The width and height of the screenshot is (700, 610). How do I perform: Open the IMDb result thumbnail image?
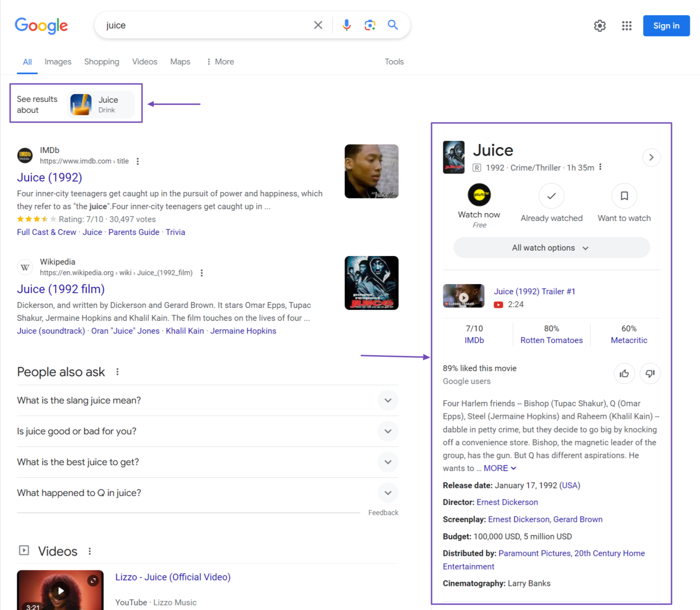(371, 171)
